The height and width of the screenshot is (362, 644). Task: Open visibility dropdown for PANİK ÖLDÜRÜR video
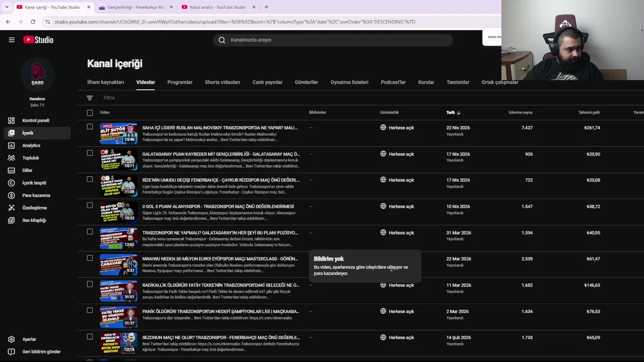point(397,311)
